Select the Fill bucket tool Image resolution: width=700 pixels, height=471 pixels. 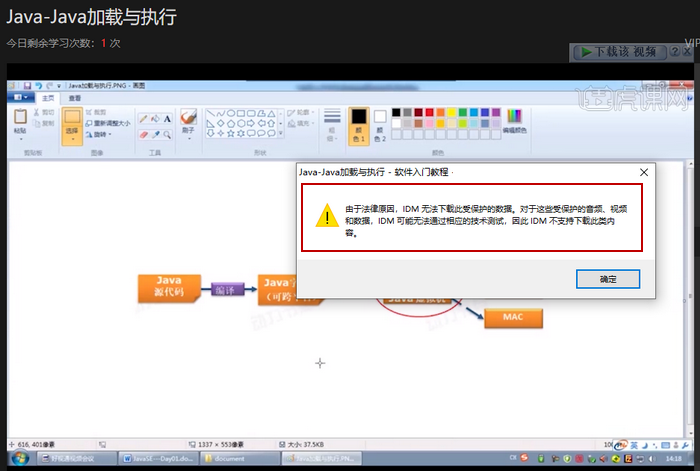click(x=155, y=119)
